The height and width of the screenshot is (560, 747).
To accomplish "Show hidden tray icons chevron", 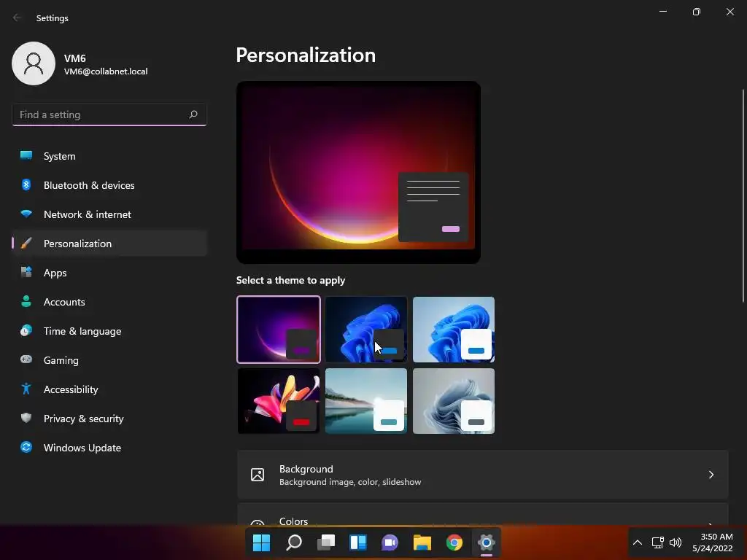I will pyautogui.click(x=638, y=542).
